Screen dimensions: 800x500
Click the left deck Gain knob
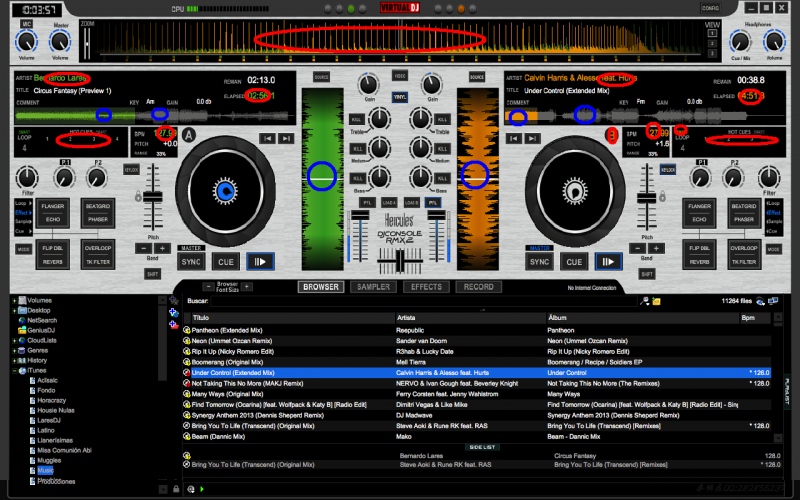pos(369,85)
